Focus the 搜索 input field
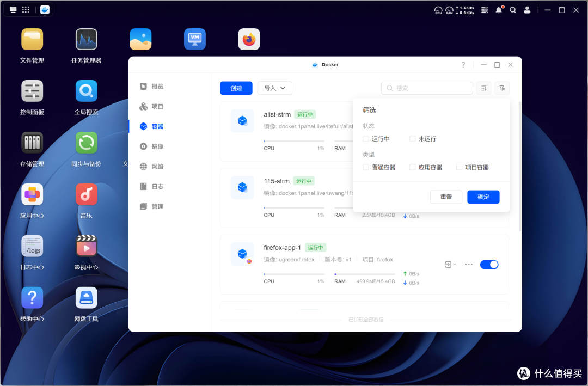Screen dimensions: 588x386 point(427,88)
